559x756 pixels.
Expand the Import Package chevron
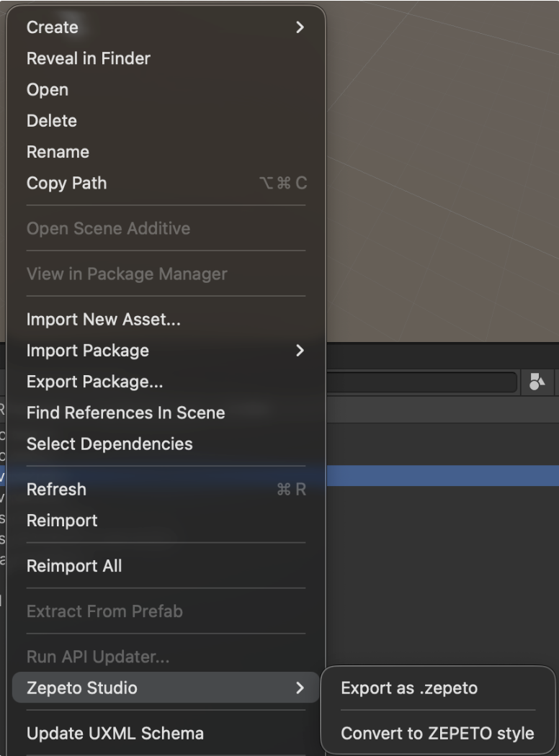coord(300,351)
